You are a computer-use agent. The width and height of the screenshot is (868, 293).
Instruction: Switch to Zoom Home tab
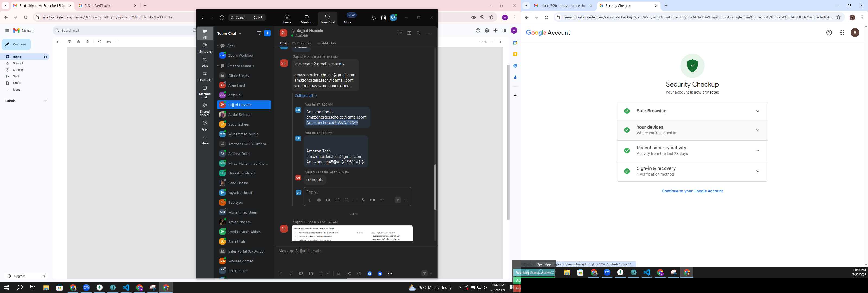coord(287,19)
